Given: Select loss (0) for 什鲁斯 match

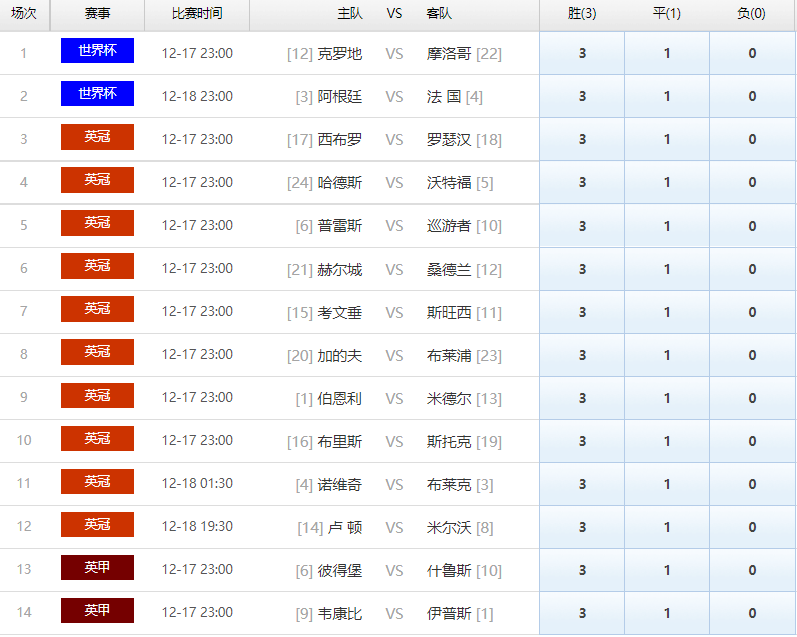Looking at the screenshot, I should pyautogui.click(x=752, y=570).
